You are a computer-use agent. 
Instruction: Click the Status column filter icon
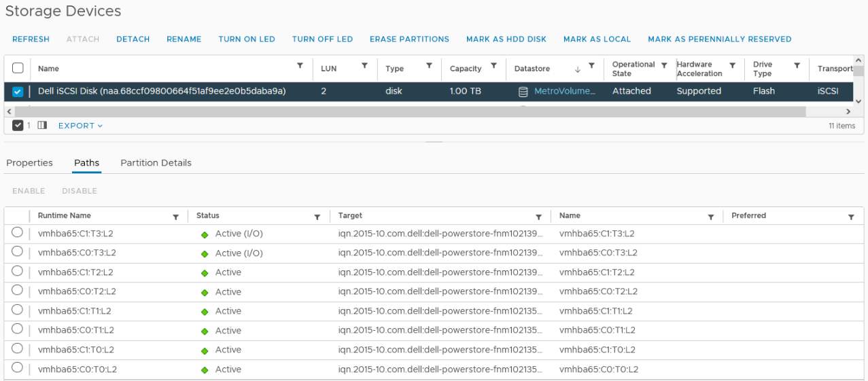pos(317,217)
